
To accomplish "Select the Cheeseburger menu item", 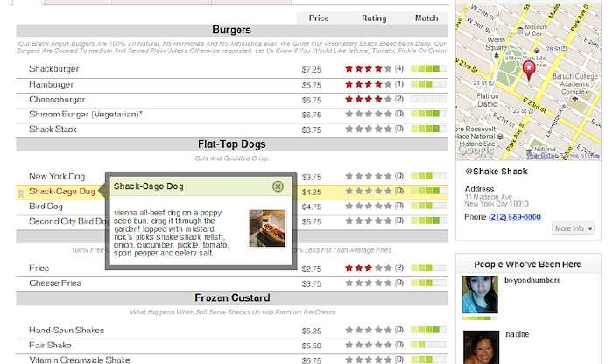I will coord(57,100).
